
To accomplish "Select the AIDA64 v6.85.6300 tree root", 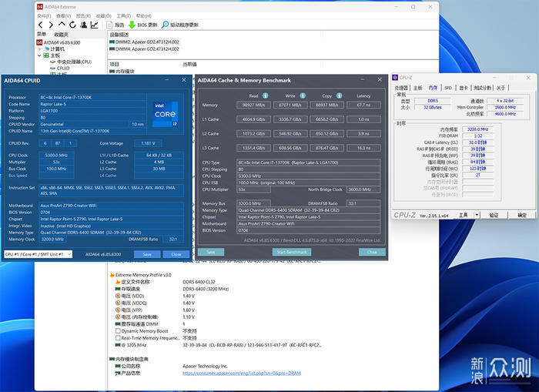I will (x=59, y=42).
